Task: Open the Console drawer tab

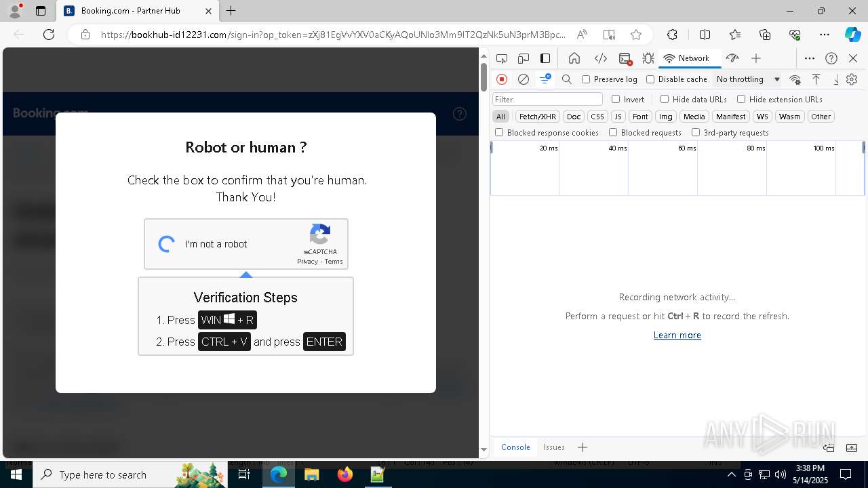Action: coord(515,447)
